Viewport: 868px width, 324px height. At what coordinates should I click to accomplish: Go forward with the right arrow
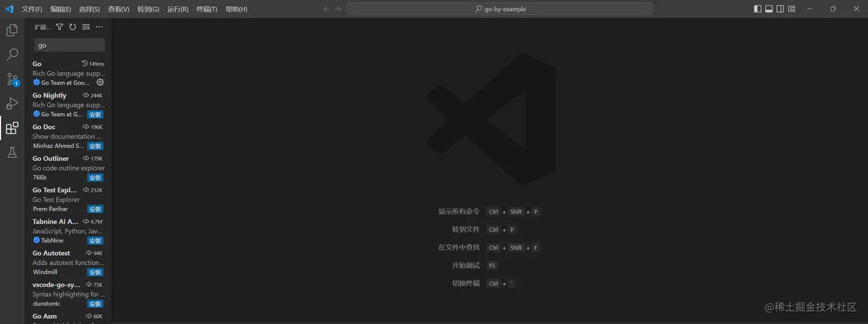(338, 9)
